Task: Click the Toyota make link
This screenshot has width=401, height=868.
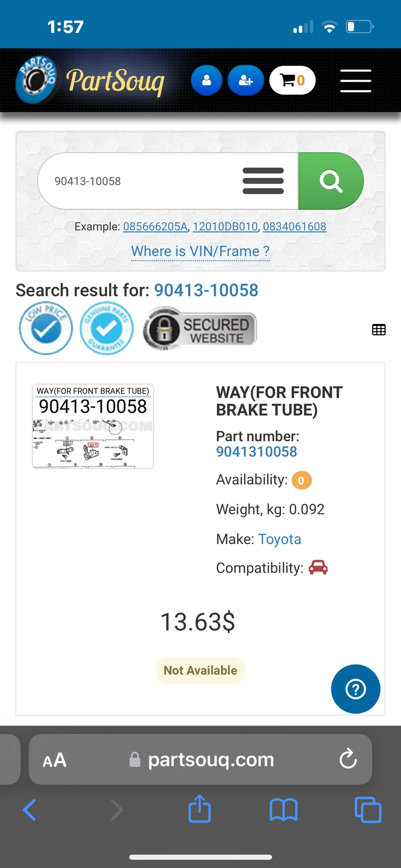Action: (x=280, y=539)
